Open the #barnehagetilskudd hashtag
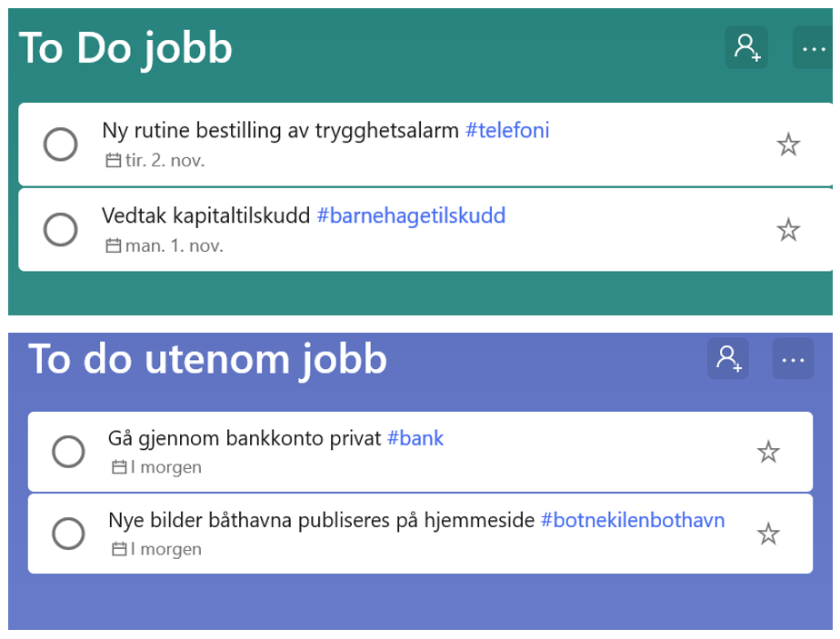This screenshot has height=639, width=840. 411,215
